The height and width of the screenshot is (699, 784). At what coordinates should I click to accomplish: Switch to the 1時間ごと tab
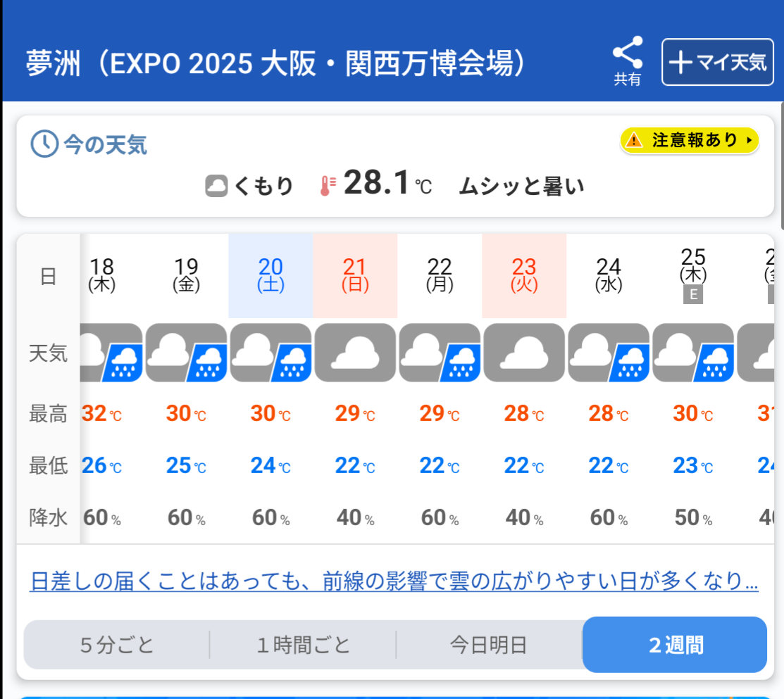(303, 645)
